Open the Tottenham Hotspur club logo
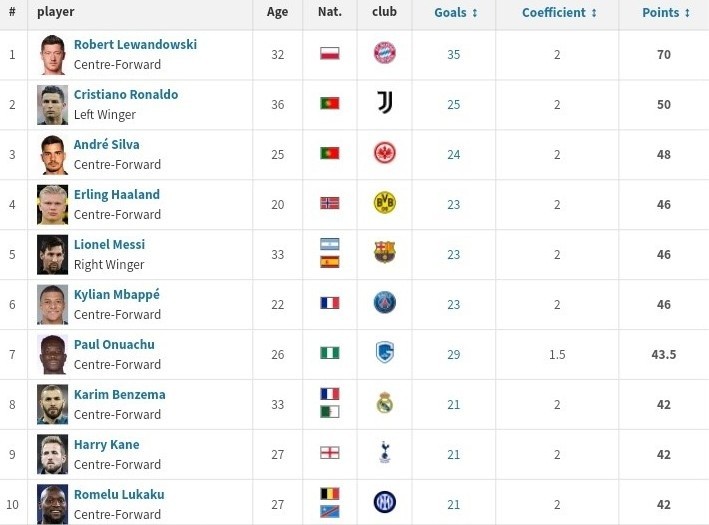The height and width of the screenshot is (525, 709). point(385,453)
